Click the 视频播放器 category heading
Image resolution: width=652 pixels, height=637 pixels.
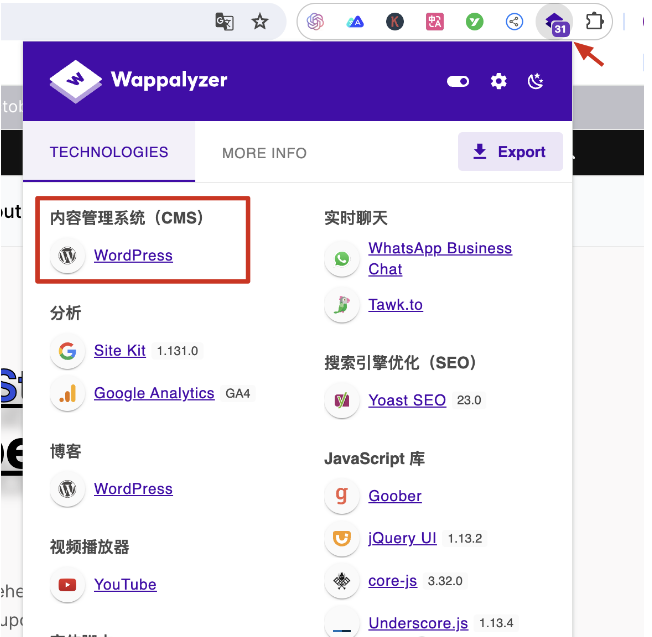click(x=90, y=547)
